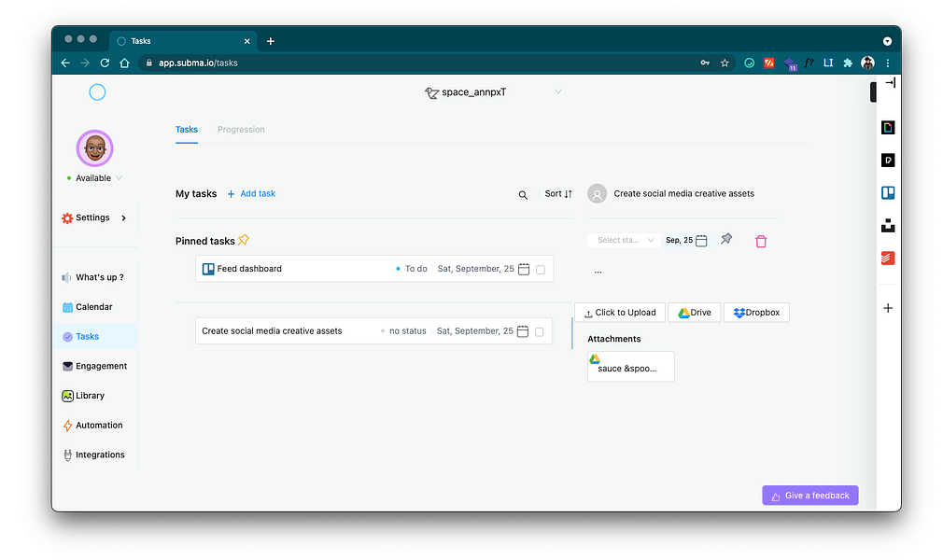This screenshot has width=943, height=560.
Task: Click the Give a feedback button
Action: (810, 496)
